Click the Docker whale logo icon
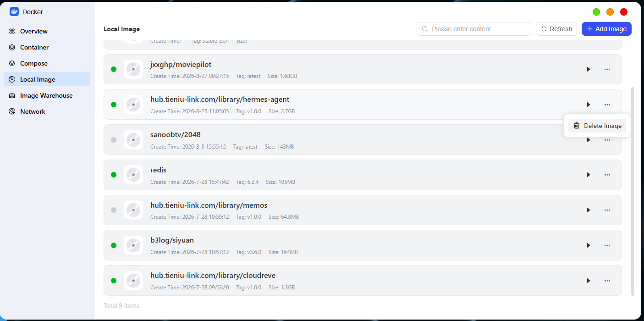644x321 pixels. coord(14,11)
